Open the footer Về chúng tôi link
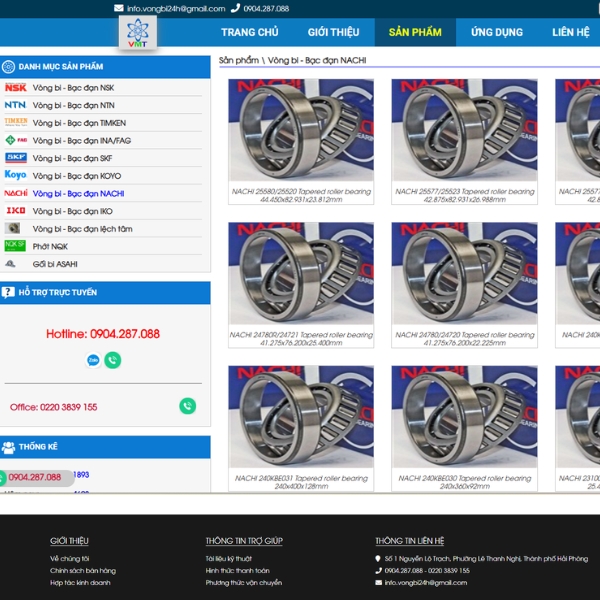This screenshot has width=600, height=600. click(x=70, y=559)
